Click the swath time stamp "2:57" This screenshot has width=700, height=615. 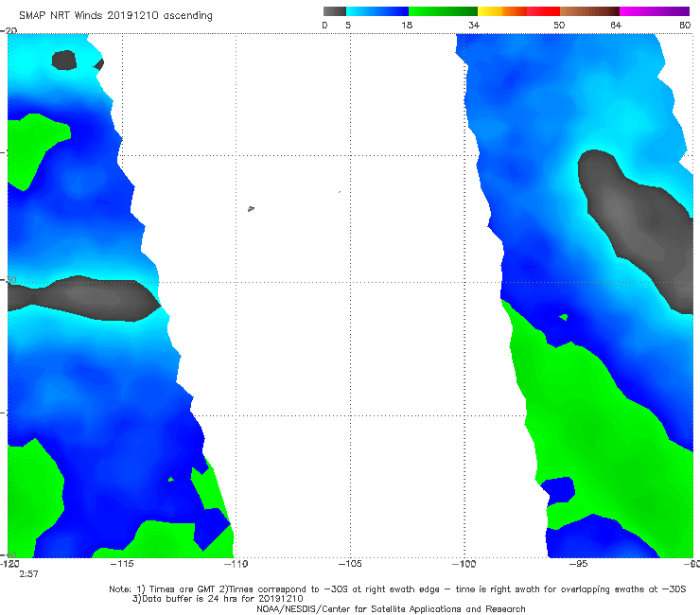click(x=28, y=574)
